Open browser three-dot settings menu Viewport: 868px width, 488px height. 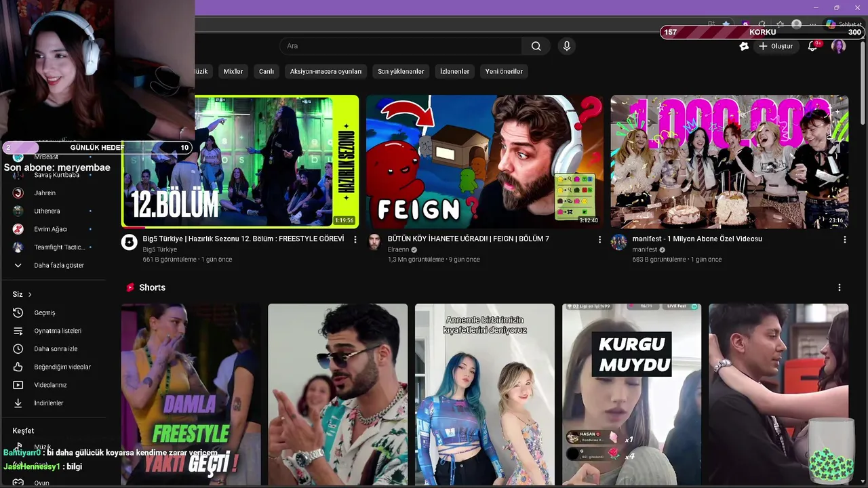tap(812, 24)
